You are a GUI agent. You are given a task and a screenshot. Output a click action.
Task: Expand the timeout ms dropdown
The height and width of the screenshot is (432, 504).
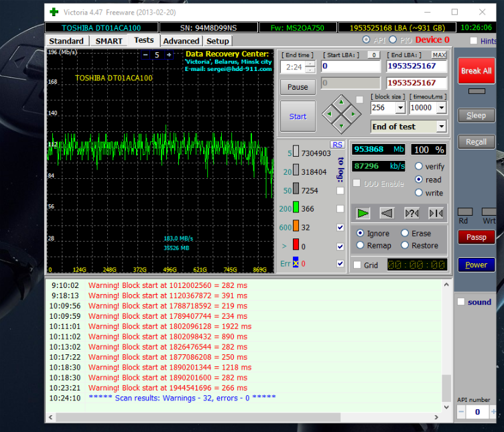(442, 108)
